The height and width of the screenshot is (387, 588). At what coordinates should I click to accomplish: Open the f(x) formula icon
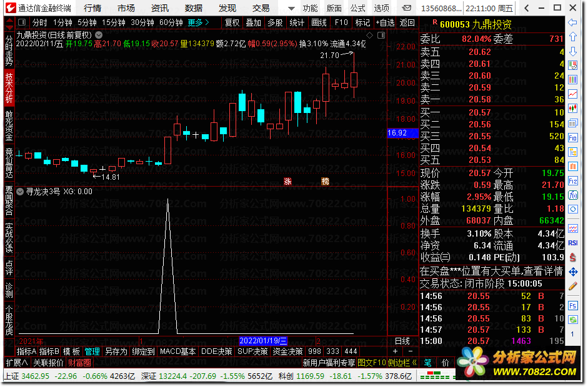click(572, 195)
